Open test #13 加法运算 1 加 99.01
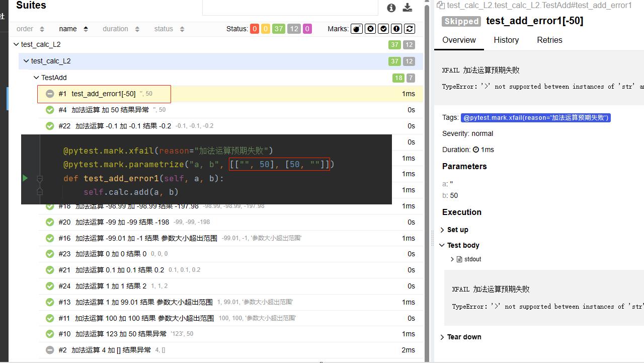 [230, 302]
